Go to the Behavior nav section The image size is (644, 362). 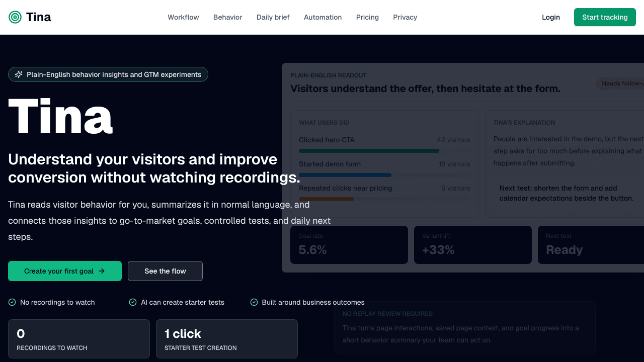tap(227, 17)
